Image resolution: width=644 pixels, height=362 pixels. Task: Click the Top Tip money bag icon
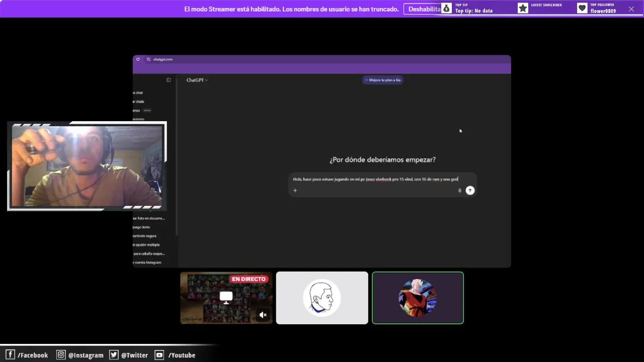click(447, 9)
